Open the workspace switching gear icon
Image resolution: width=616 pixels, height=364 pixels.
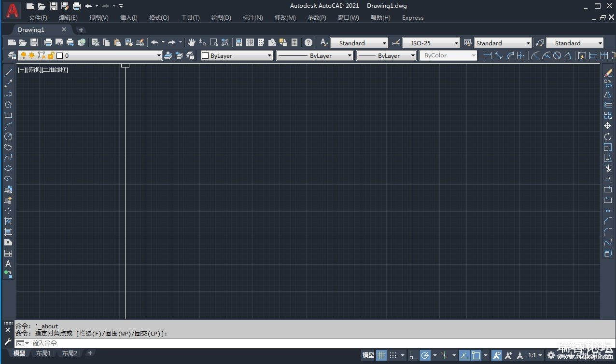551,355
